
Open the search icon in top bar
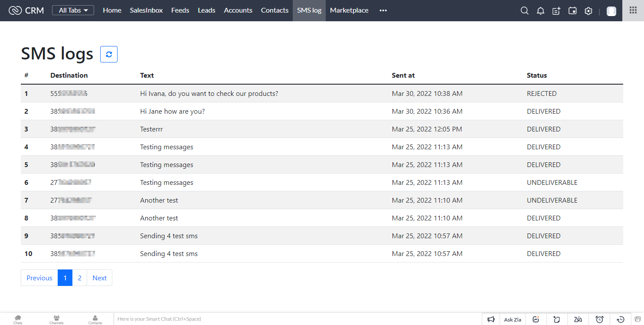click(524, 11)
